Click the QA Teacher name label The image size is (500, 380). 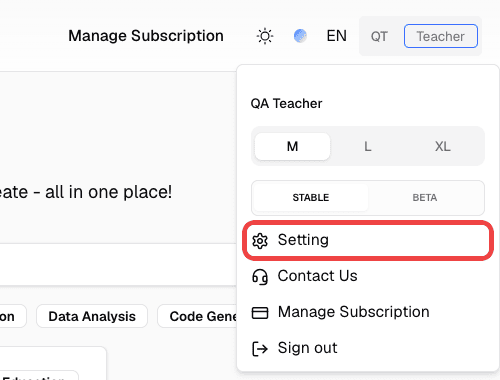[286, 104]
